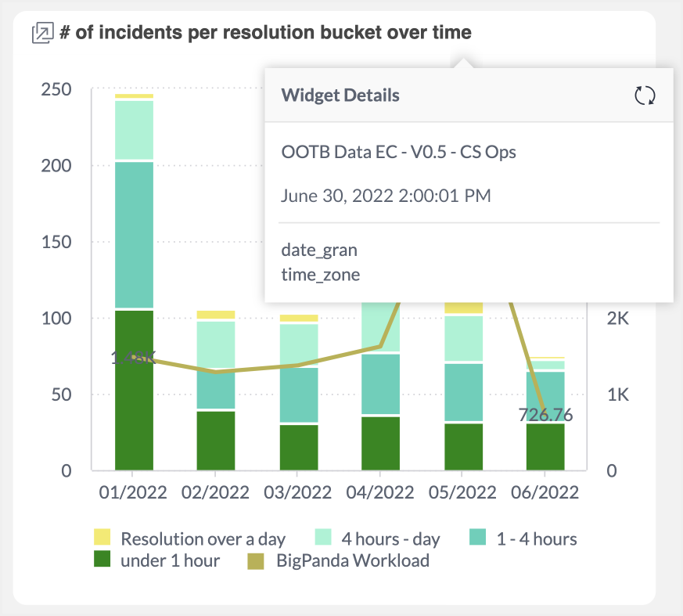Toggle the under 1 hour legend swatch
This screenshot has height=616, width=683.
click(102, 560)
